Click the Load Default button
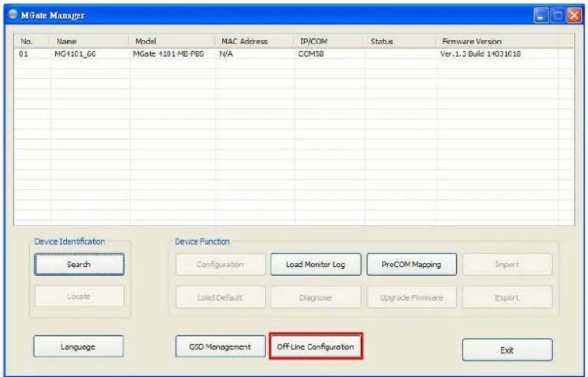Viewport: 588px width, 377px height. tap(220, 297)
